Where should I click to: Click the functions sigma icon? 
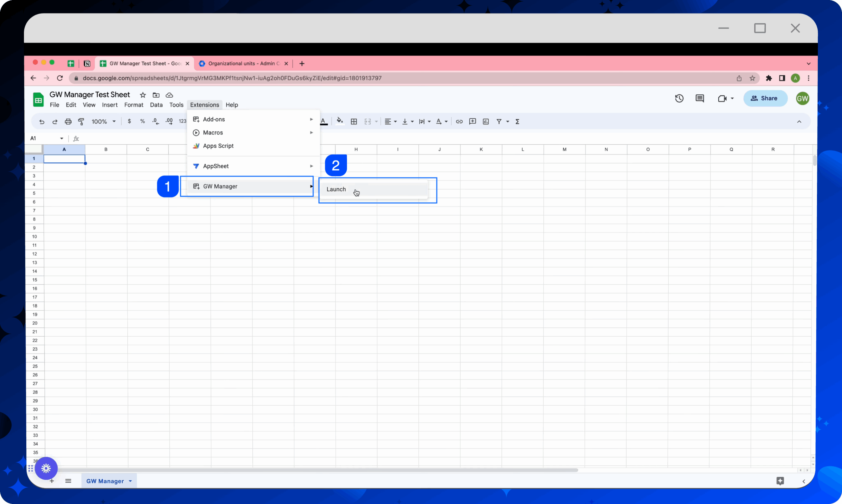[x=517, y=122]
